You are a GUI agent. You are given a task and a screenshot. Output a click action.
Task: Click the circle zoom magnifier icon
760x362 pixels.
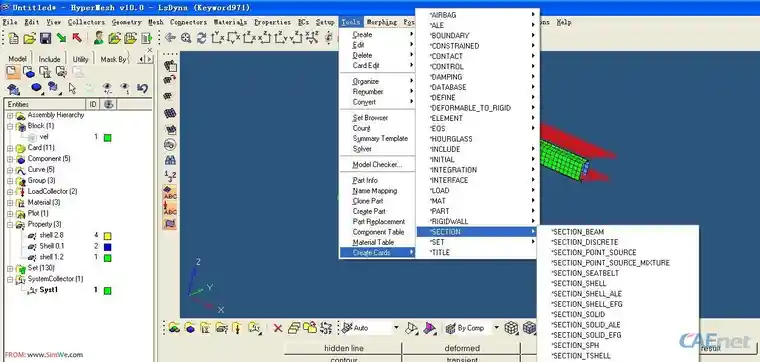click(x=186, y=38)
